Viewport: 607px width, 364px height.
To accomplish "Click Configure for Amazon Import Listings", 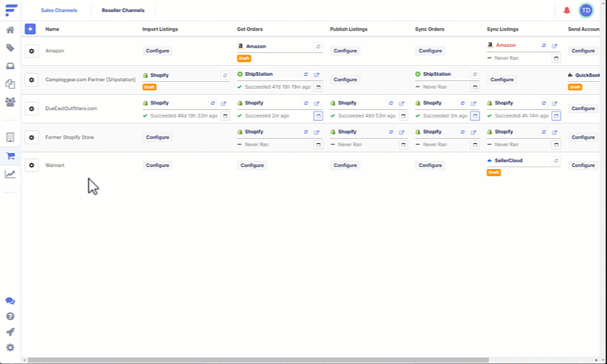I will pos(158,51).
